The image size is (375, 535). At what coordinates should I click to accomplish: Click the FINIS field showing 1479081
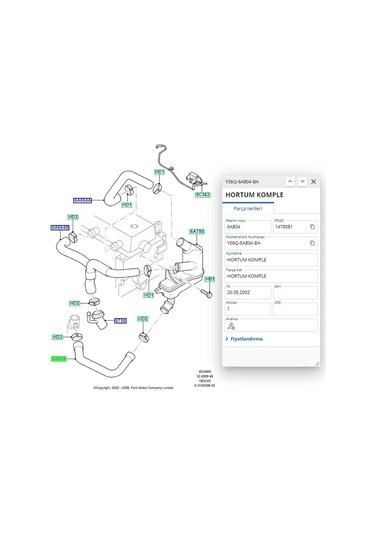295,227
